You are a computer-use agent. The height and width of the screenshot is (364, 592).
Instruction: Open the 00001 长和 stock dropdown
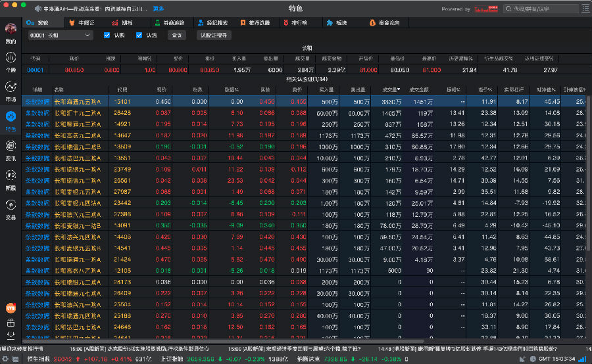pyautogui.click(x=60, y=35)
